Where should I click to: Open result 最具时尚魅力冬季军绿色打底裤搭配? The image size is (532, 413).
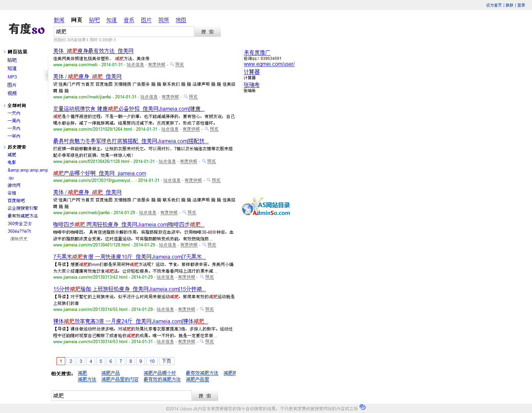coord(131,141)
